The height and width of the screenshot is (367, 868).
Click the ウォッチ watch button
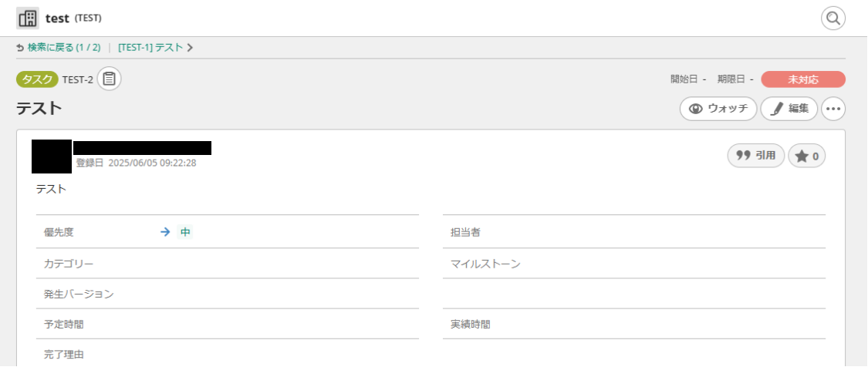(x=718, y=109)
